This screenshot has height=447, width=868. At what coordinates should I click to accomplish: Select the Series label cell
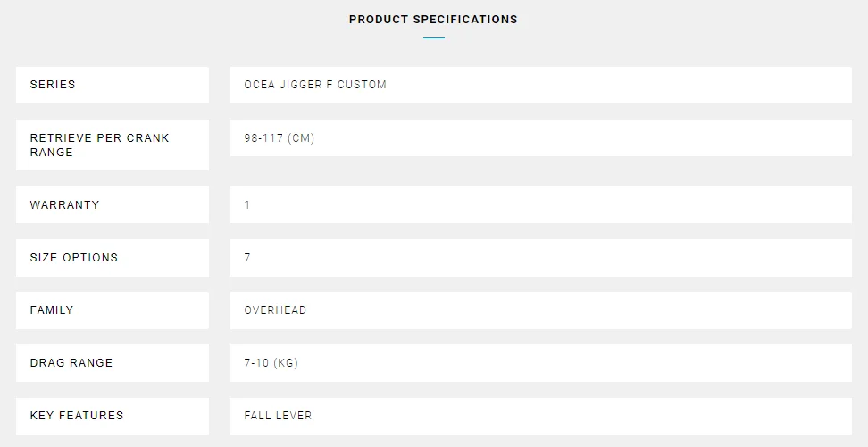click(x=113, y=85)
